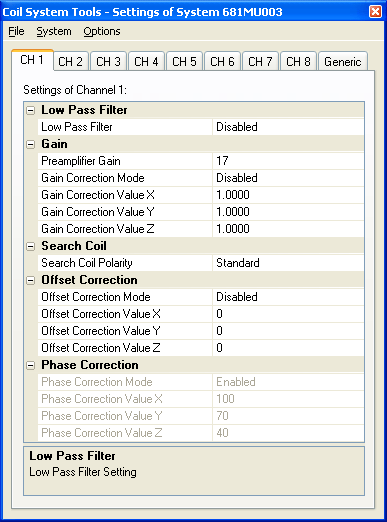This screenshot has height=522, width=387.
Task: Open the Options menu
Action: 102,31
